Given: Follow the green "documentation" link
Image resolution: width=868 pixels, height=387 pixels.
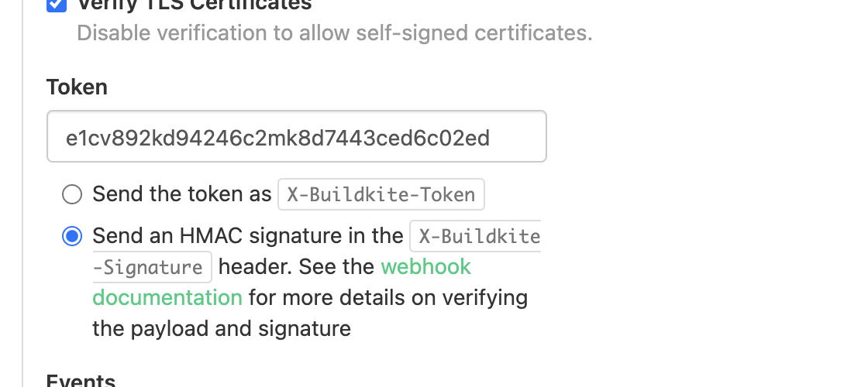Looking at the screenshot, I should (x=167, y=298).
